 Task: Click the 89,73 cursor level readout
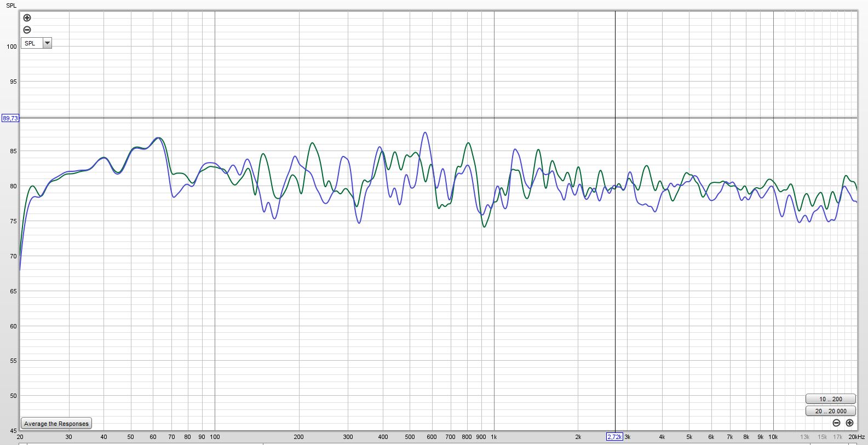click(10, 118)
